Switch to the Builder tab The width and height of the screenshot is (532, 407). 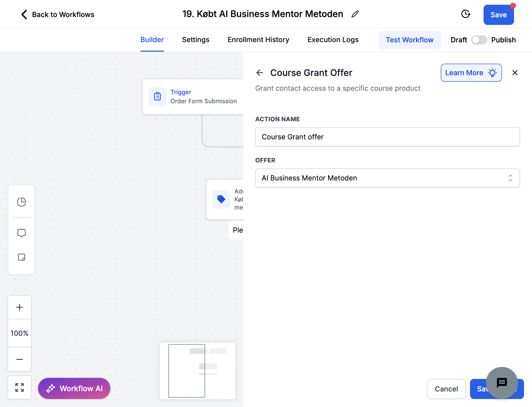coord(152,40)
